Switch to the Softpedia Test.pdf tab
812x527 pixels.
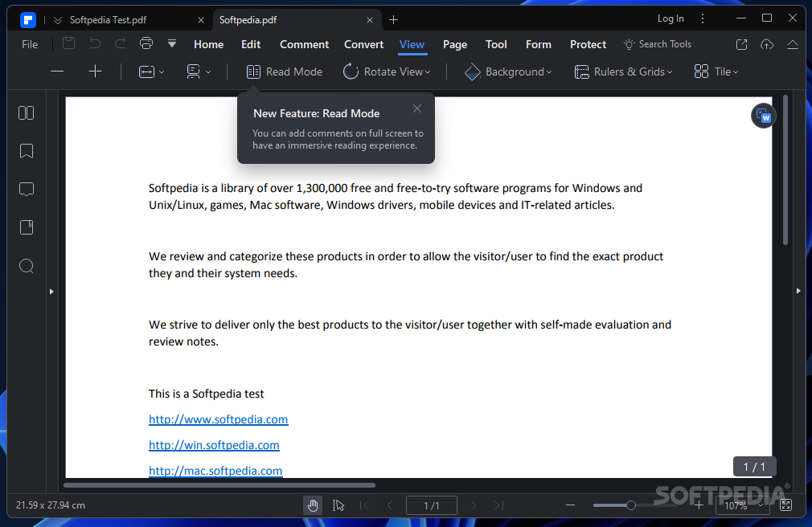[x=109, y=19]
